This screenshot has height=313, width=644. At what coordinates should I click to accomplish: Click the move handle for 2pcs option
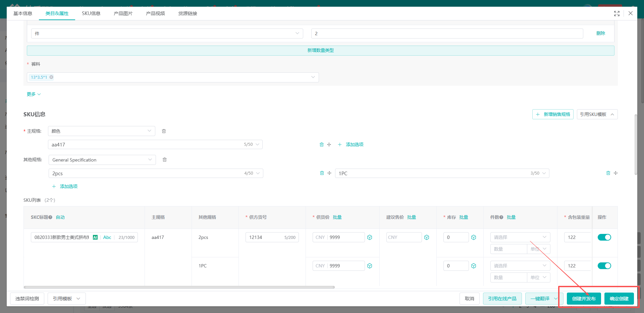[x=329, y=173]
